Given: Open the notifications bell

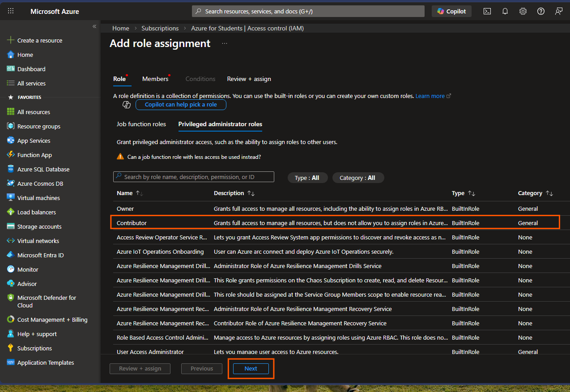Looking at the screenshot, I should pyautogui.click(x=505, y=11).
